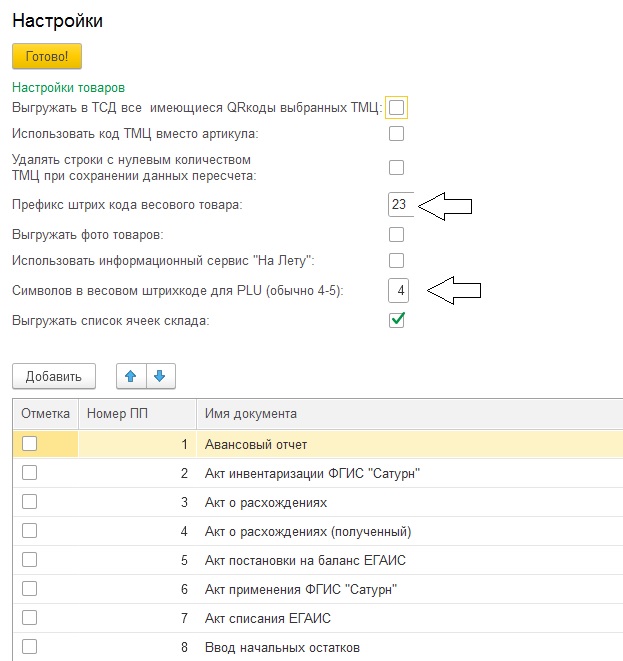Toggle the 'На Лету' information service checkbox
Screen dimensions: 623x661
[397, 261]
